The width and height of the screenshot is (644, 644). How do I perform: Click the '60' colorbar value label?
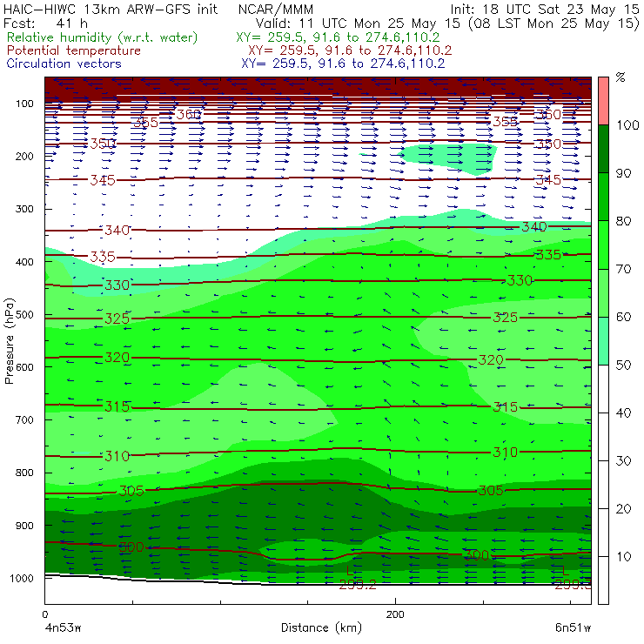click(x=623, y=317)
